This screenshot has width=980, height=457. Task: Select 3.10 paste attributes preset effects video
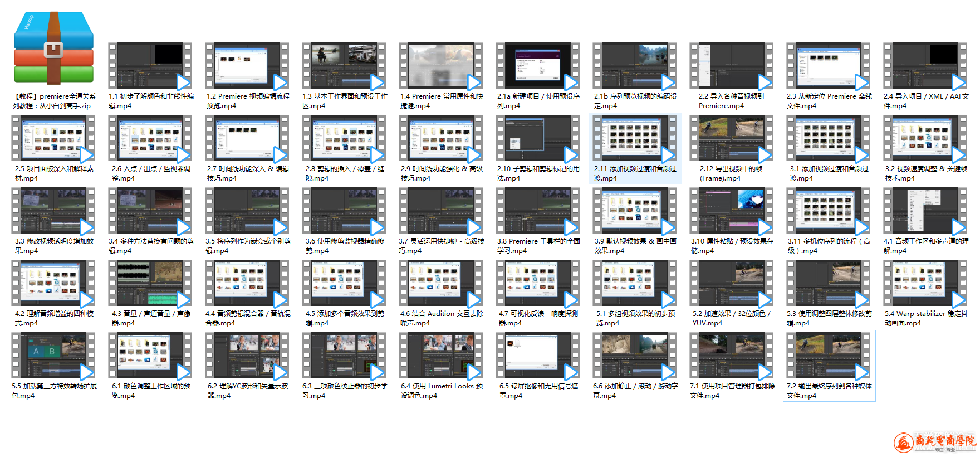click(x=732, y=211)
